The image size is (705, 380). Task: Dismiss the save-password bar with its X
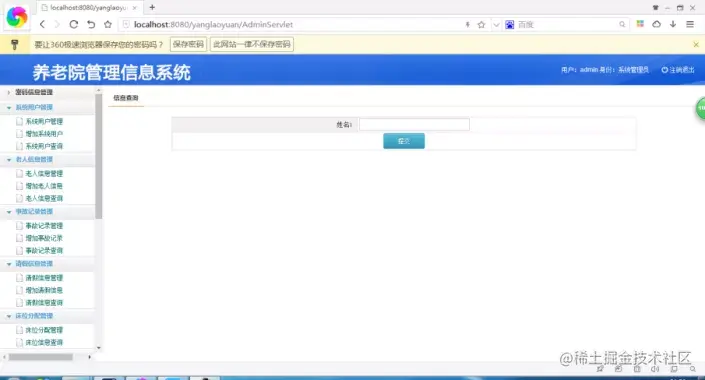click(x=696, y=45)
